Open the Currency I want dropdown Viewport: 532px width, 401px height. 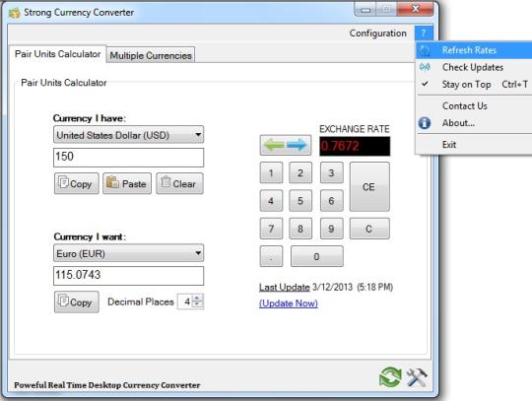click(129, 253)
